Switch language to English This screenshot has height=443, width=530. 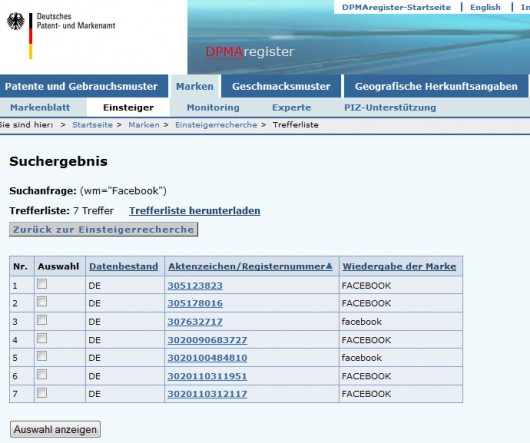(485, 7)
